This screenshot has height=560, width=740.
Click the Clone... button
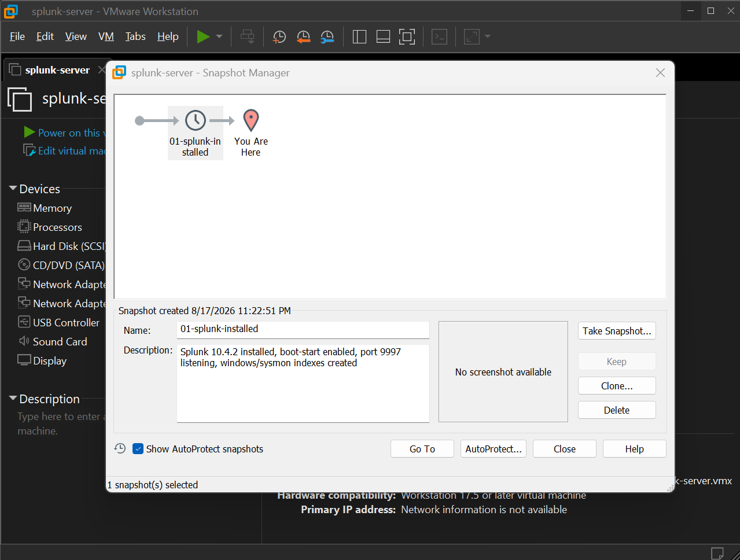pyautogui.click(x=617, y=386)
